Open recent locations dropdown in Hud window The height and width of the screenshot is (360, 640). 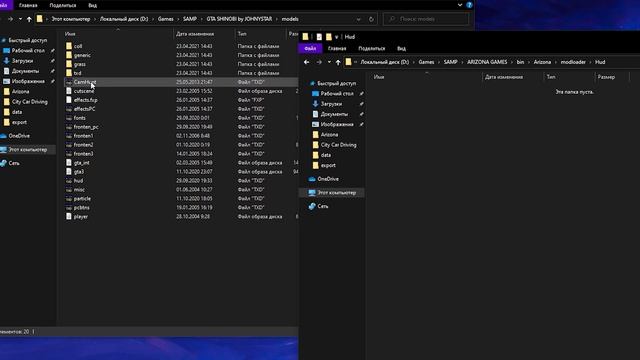click(329, 62)
